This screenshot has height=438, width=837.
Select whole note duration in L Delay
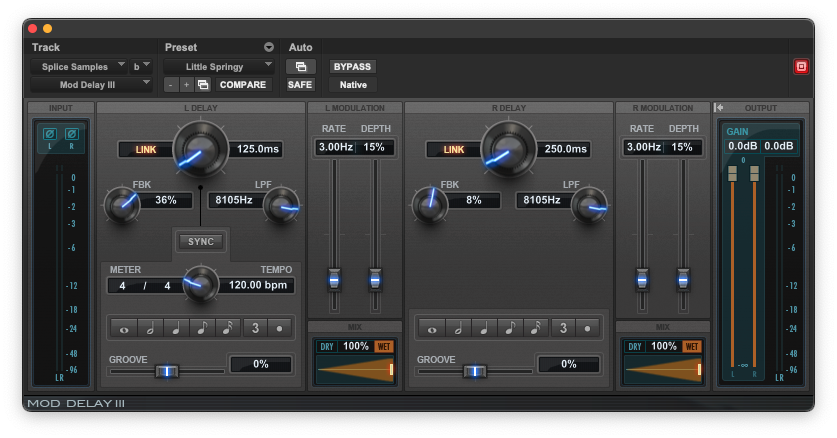pos(123,328)
